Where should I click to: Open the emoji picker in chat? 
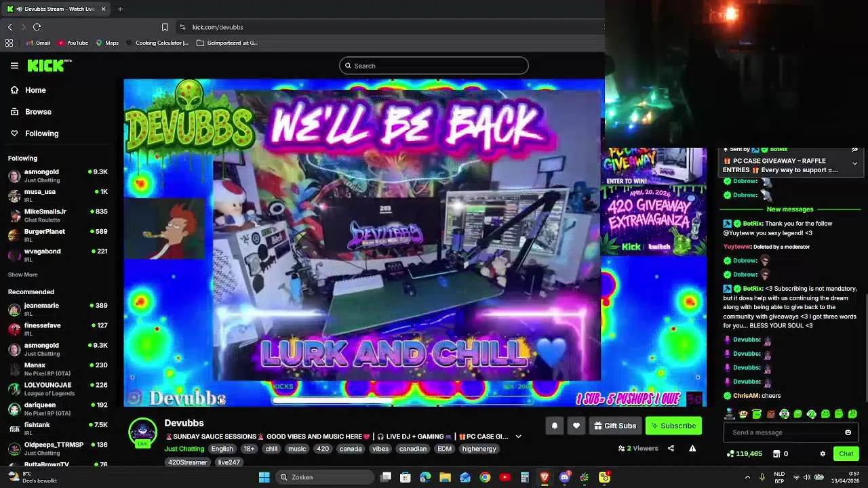[848, 432]
